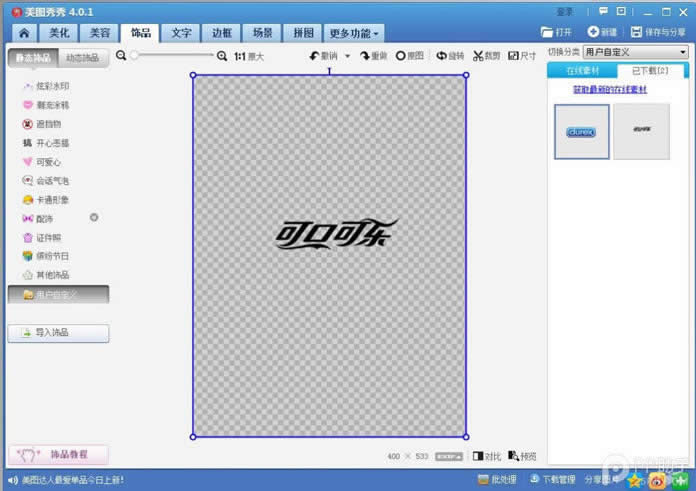Open the online materials (在线素材) tab
Viewport: 696px width, 491px height.
pos(582,71)
